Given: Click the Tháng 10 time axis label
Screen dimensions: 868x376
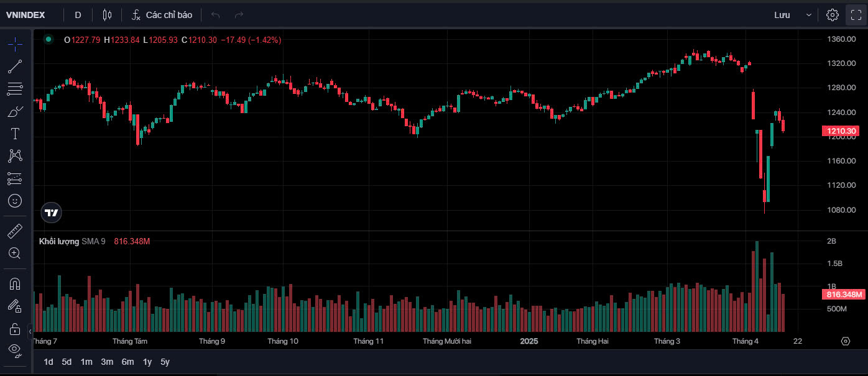Looking at the screenshot, I should [x=283, y=341].
